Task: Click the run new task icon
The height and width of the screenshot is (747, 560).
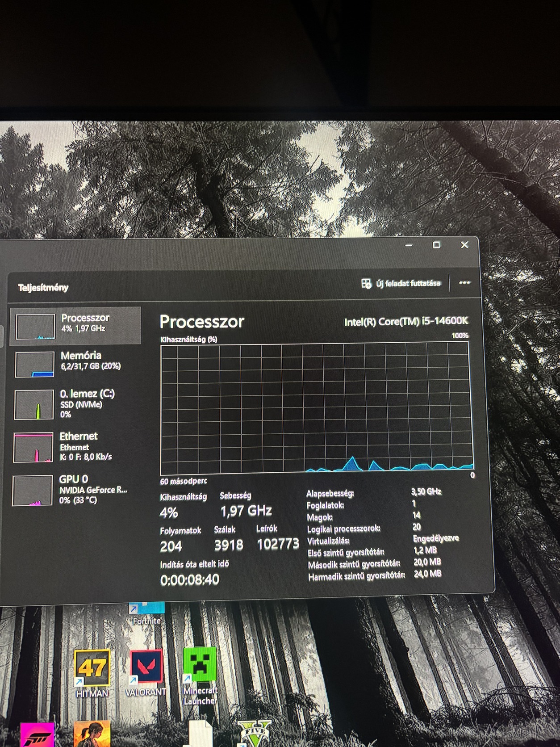Action: pyautogui.click(x=366, y=283)
